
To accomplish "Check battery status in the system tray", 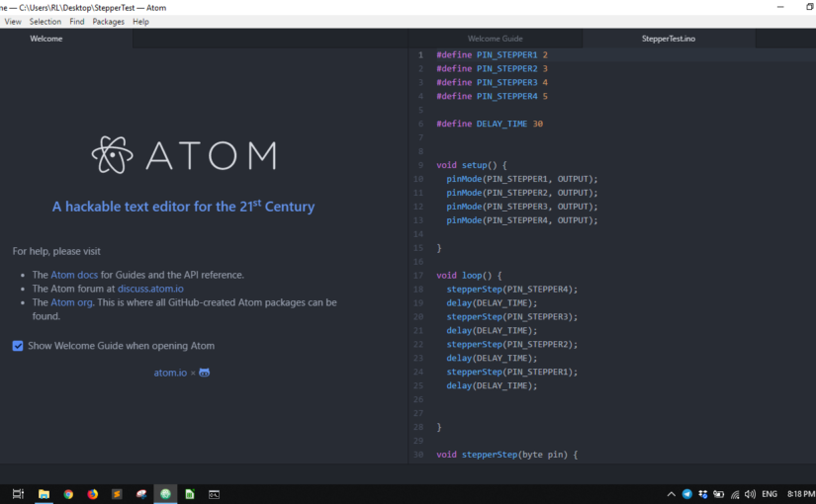I will click(x=719, y=494).
